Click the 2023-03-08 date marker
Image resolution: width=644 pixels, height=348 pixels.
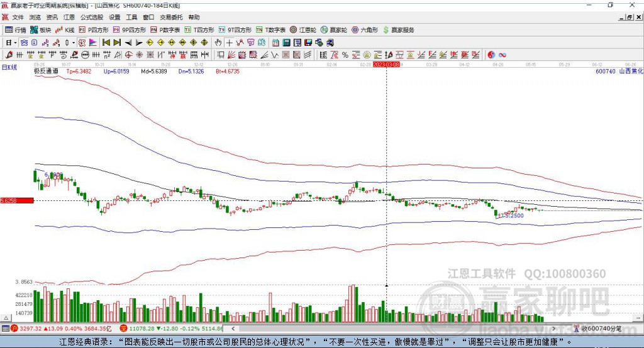386,65
